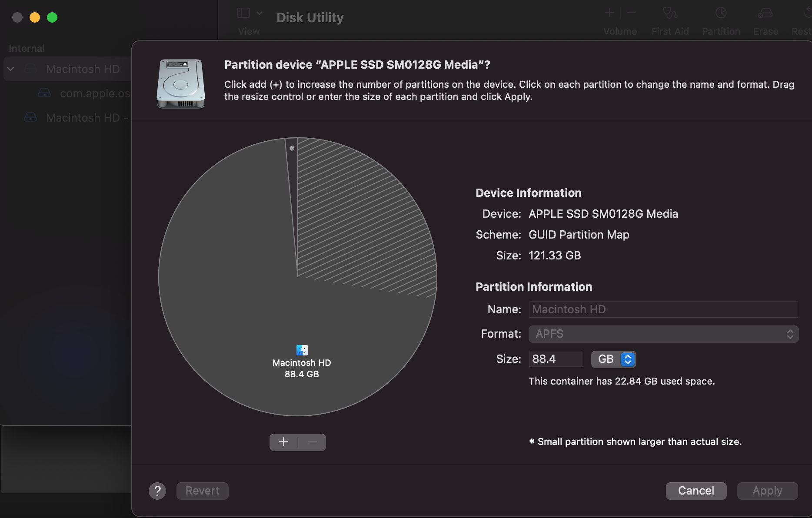Select the com.apple.os snapshot drive icon

point(44,93)
